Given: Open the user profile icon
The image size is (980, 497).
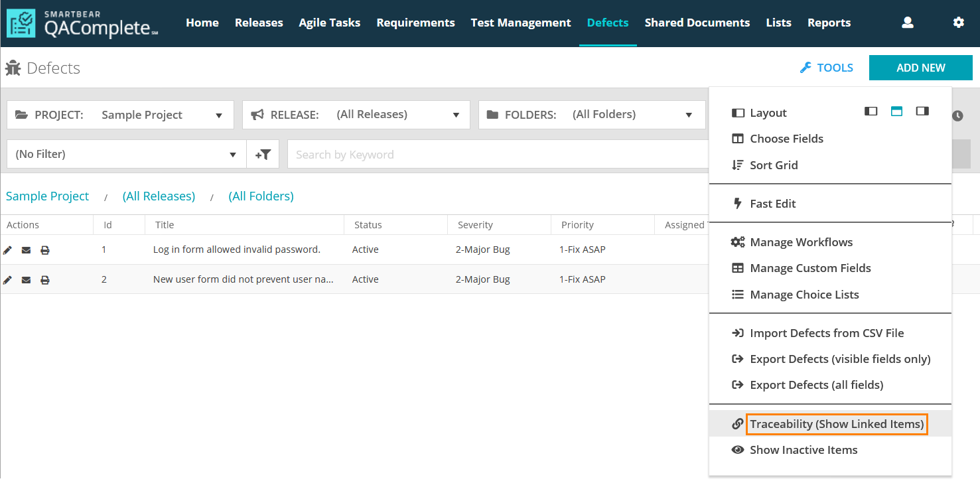Looking at the screenshot, I should [908, 23].
